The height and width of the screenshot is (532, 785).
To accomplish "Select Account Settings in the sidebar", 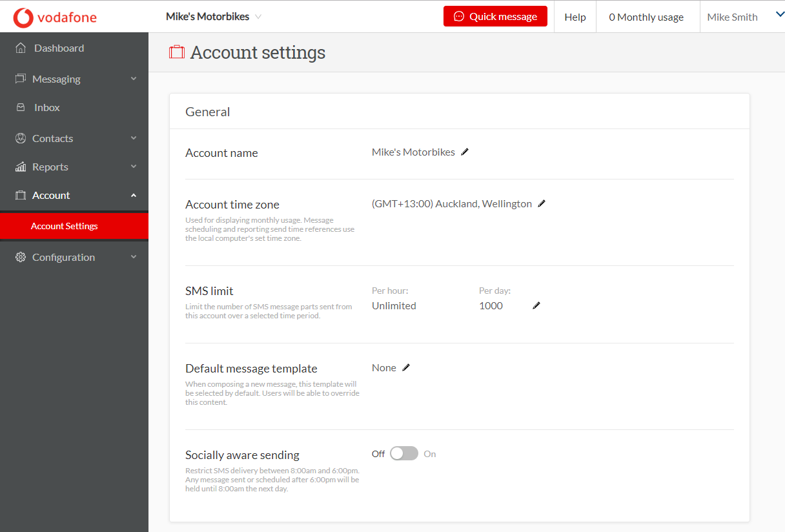I will (x=74, y=226).
